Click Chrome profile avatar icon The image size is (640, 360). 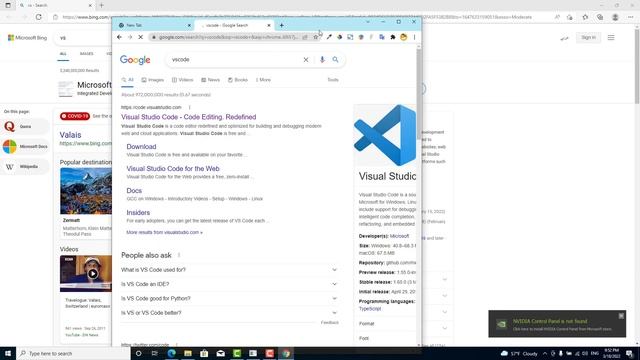point(404,37)
